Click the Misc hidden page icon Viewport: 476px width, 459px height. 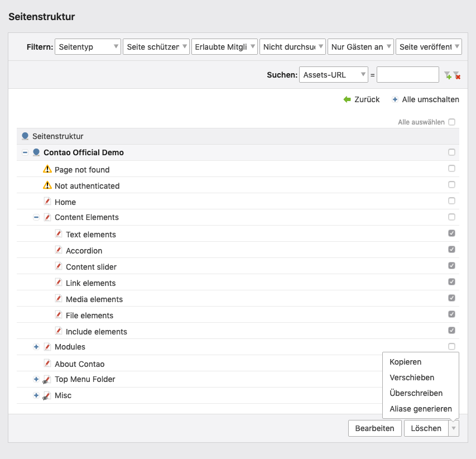tap(47, 395)
